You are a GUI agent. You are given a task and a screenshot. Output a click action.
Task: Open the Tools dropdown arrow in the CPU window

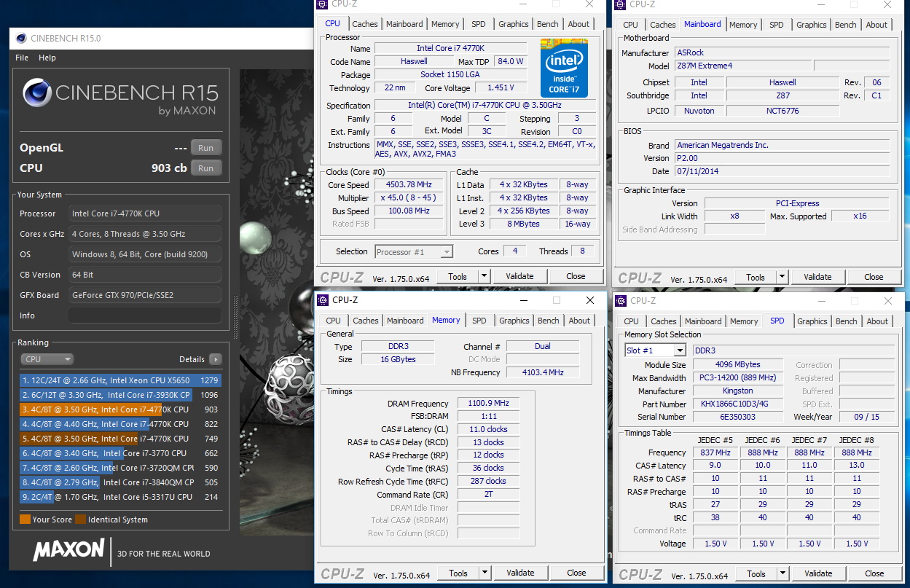pos(484,276)
